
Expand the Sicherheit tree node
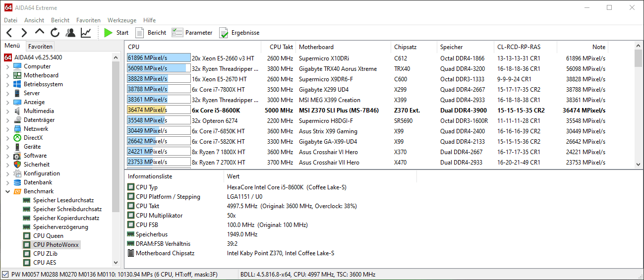click(7, 165)
